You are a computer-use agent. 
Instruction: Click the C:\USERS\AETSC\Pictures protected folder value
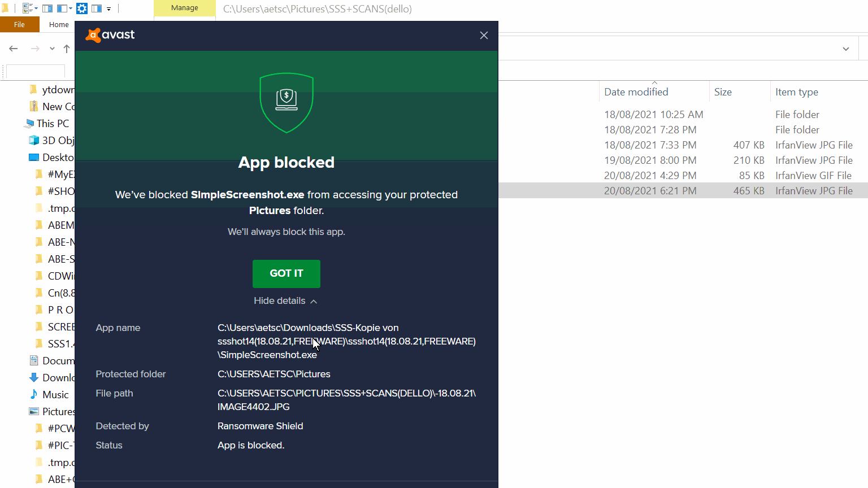274,374
